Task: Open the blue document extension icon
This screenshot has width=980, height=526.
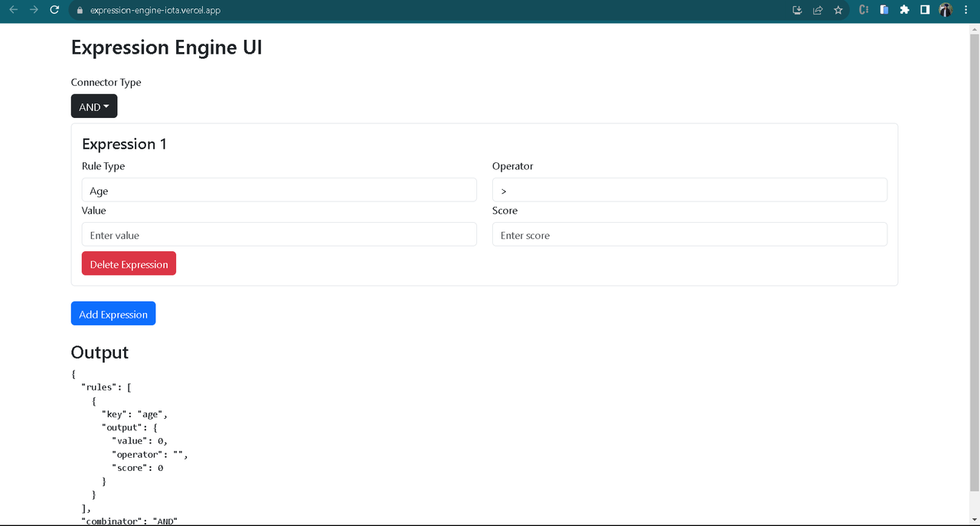Action: tap(884, 10)
